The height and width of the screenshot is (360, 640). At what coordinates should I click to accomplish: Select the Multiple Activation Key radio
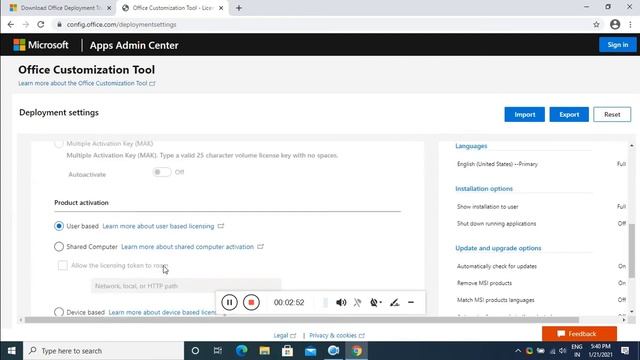click(59, 143)
